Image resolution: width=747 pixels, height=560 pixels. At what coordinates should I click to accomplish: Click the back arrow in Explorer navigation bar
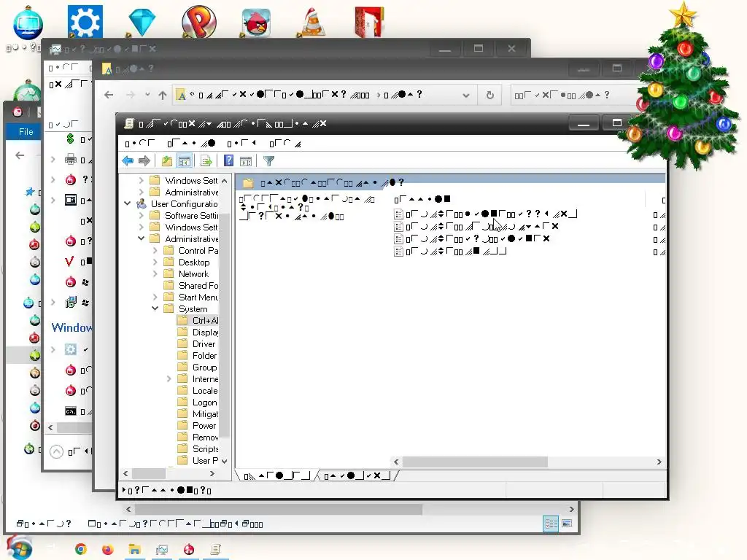point(109,95)
